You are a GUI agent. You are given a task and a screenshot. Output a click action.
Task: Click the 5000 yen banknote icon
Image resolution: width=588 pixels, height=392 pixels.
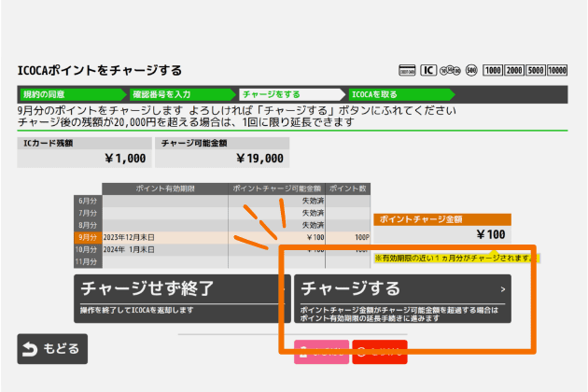(537, 70)
